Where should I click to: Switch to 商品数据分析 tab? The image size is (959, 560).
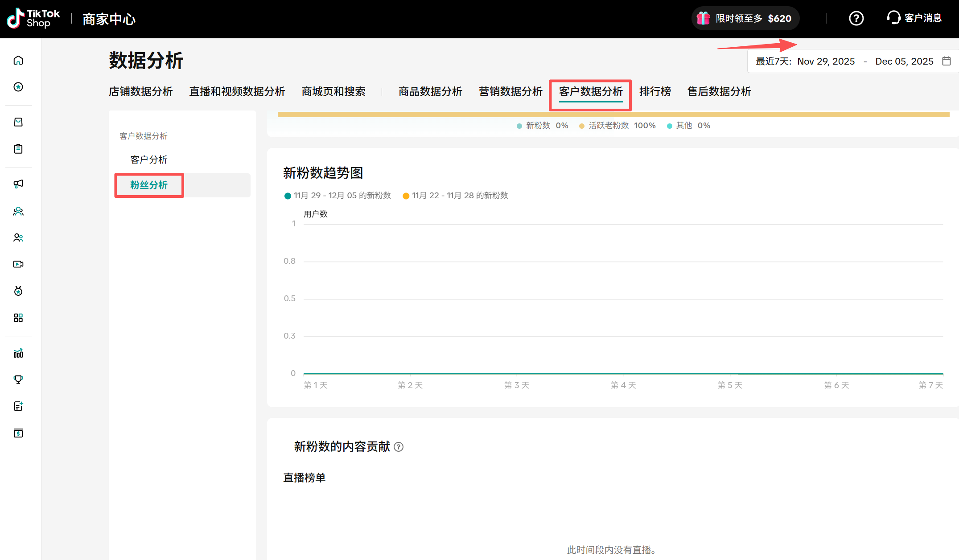click(430, 91)
